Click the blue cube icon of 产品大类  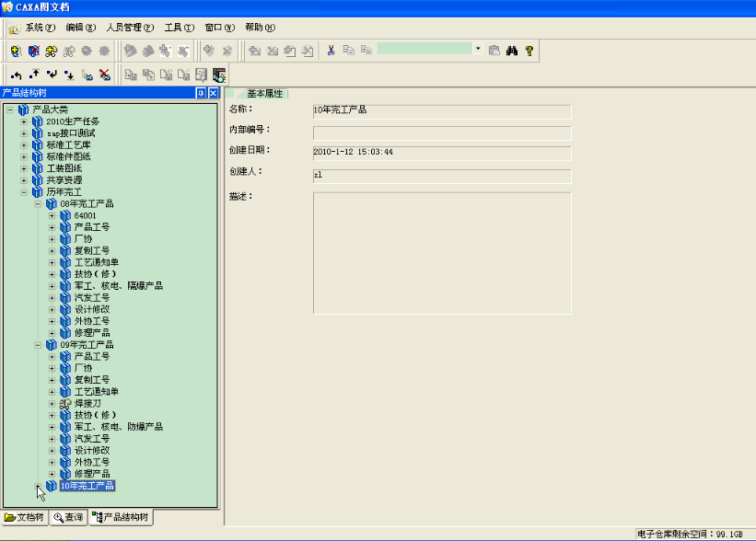[x=23, y=109]
